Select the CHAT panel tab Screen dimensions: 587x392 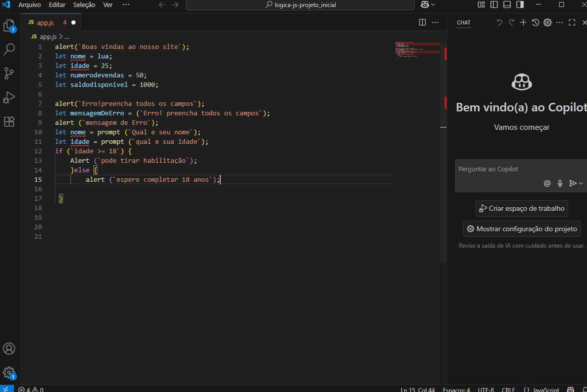(464, 22)
